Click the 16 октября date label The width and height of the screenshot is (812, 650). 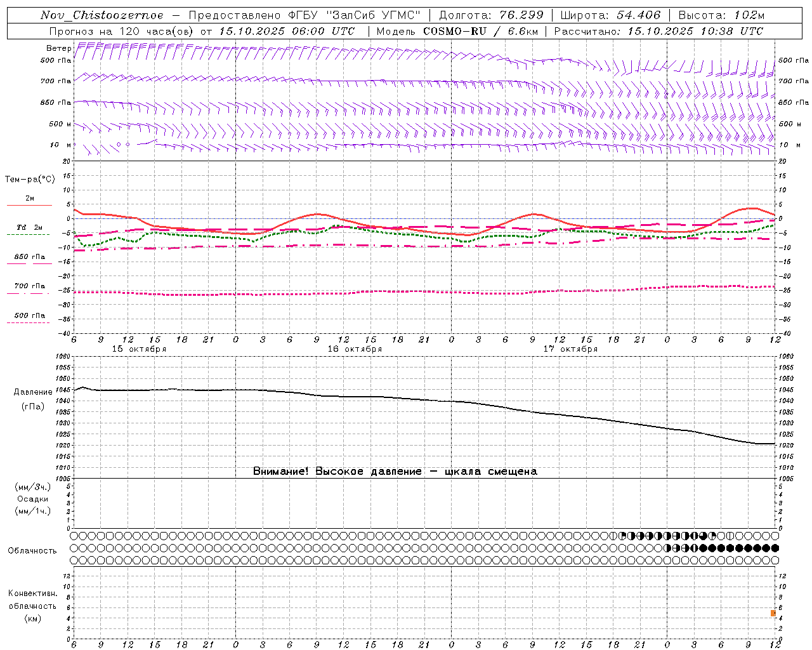pyautogui.click(x=355, y=349)
